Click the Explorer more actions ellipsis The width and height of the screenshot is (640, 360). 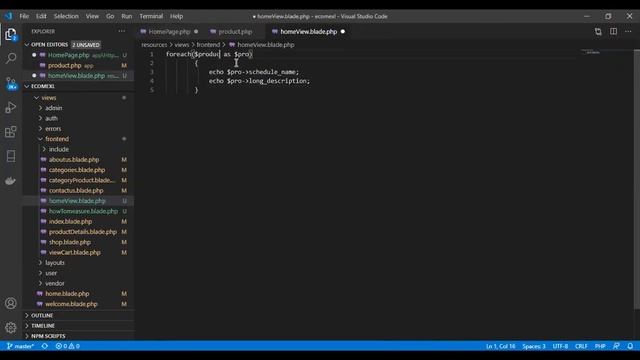(x=122, y=31)
